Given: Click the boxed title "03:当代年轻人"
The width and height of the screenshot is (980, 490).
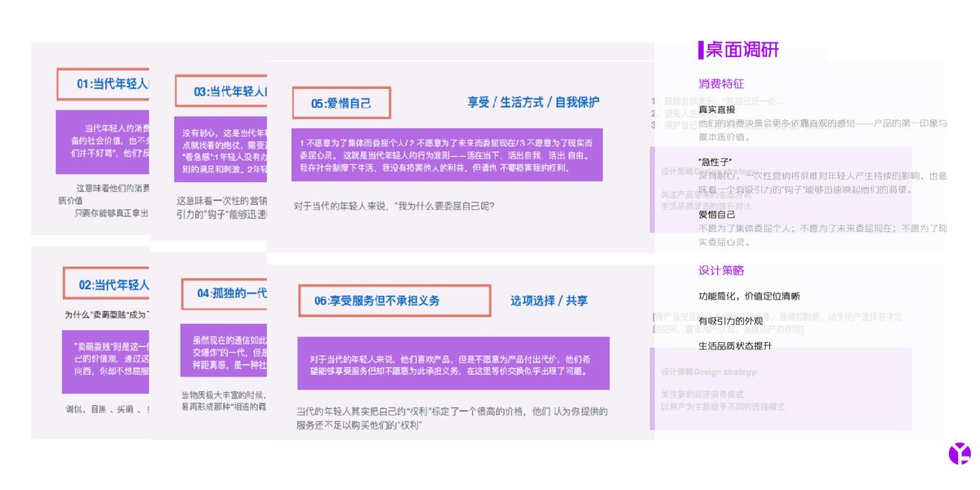Looking at the screenshot, I should [x=221, y=91].
